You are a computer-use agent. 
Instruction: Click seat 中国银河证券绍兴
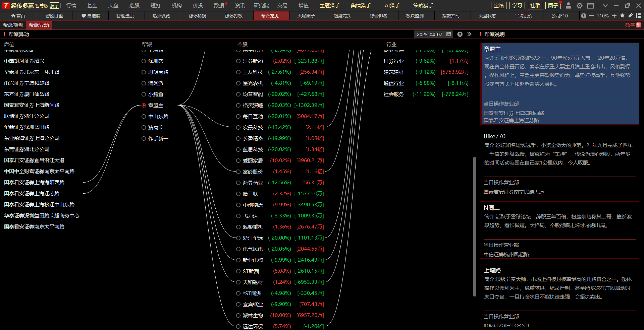click(24, 61)
